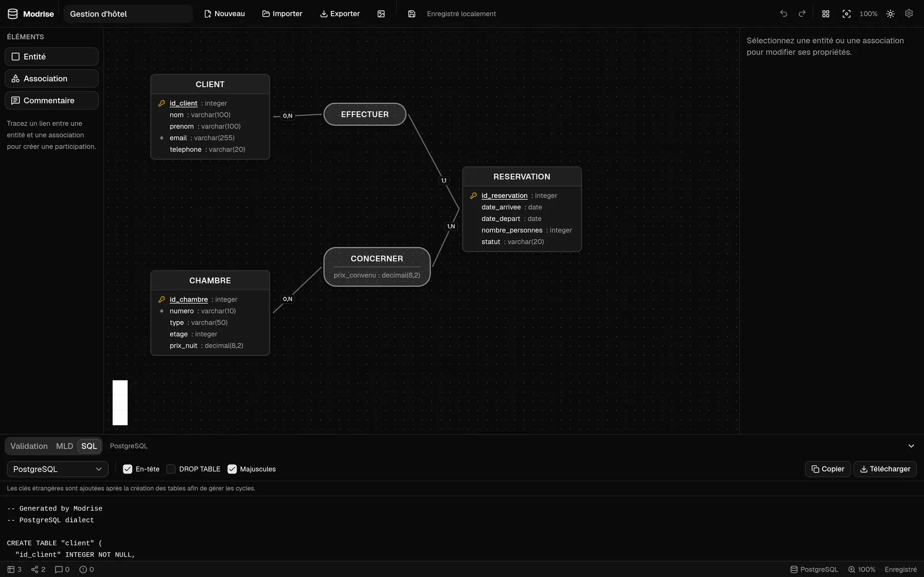This screenshot has width=924, height=577.
Task: Select the CONCERNER association title
Action: (x=377, y=259)
